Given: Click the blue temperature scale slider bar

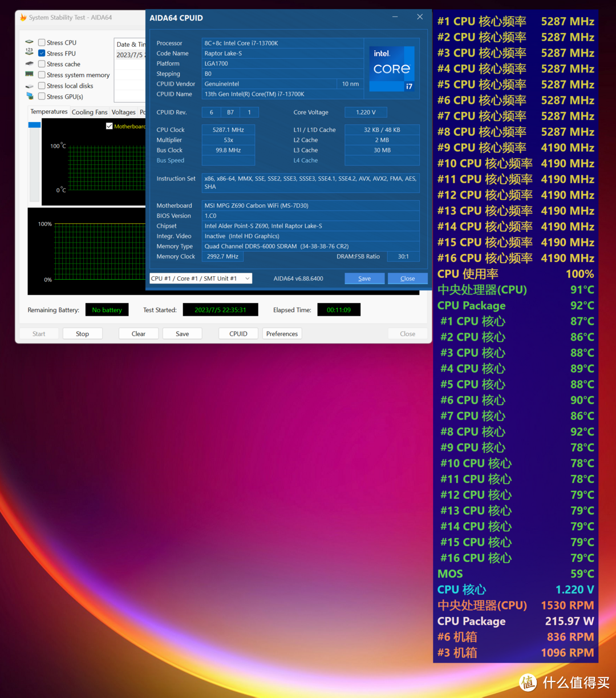Looking at the screenshot, I should point(34,125).
